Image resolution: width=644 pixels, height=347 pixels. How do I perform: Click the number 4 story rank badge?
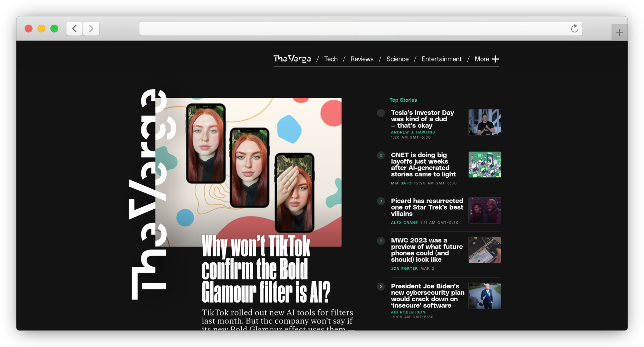[381, 241]
